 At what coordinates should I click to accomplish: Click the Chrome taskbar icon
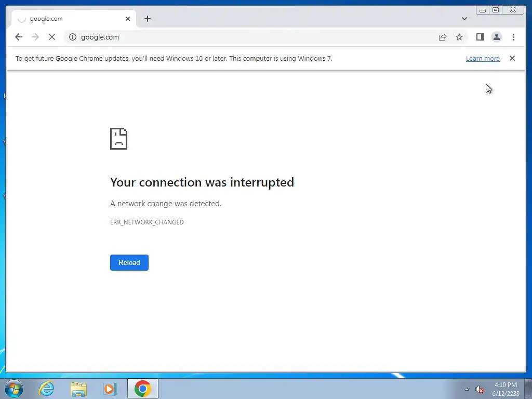point(143,389)
